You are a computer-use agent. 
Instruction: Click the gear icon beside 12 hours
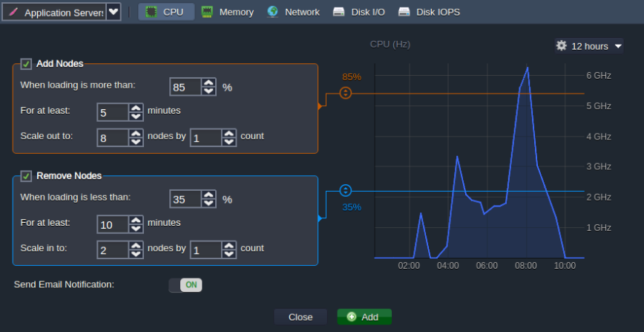pyautogui.click(x=562, y=46)
